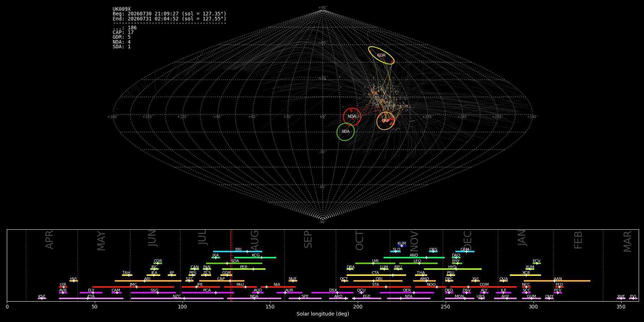Select the NDA red radiant circle

click(352, 117)
